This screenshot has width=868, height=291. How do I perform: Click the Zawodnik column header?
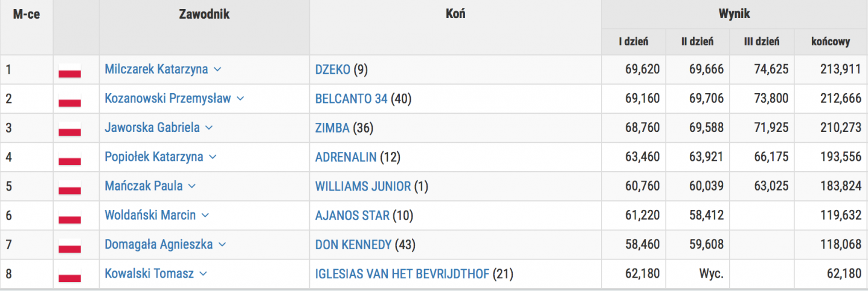tap(204, 15)
